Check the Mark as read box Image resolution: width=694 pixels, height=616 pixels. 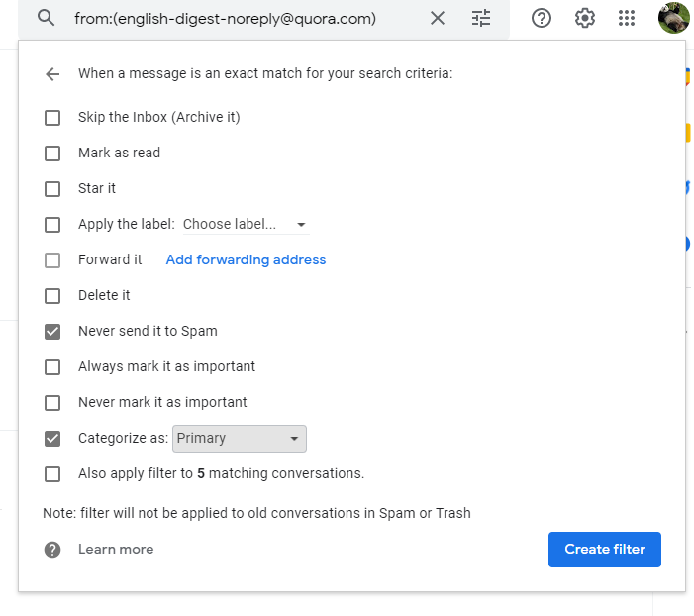[52, 153]
